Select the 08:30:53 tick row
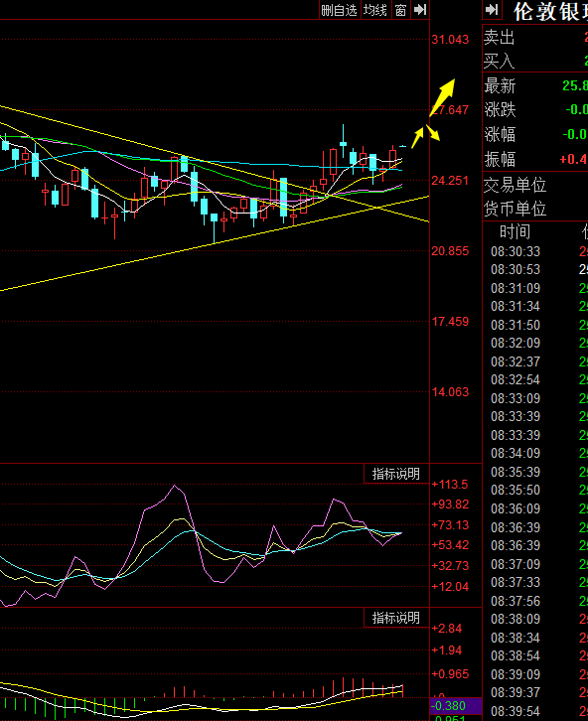 [x=535, y=269]
